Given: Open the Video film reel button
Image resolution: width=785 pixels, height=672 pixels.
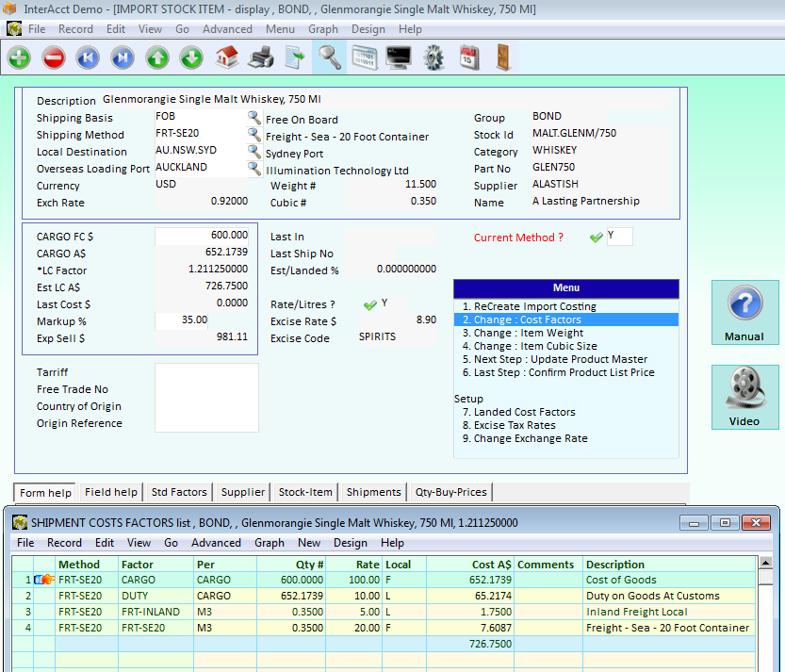Looking at the screenshot, I should tap(744, 397).
